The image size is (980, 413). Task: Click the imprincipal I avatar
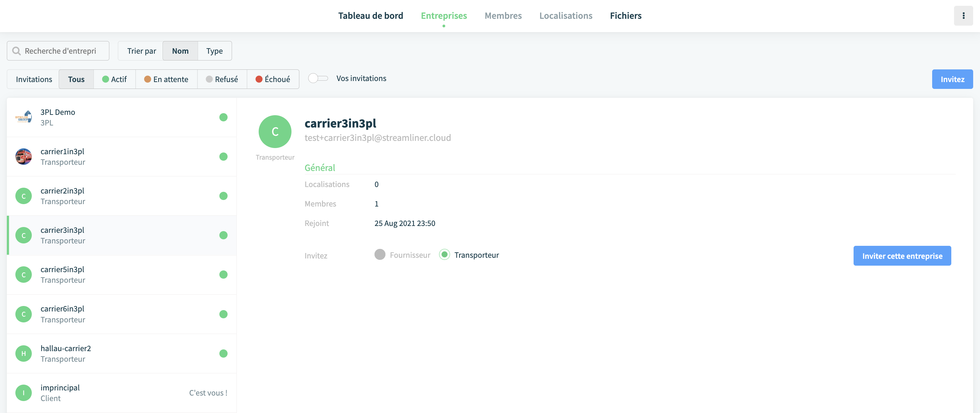(24, 393)
